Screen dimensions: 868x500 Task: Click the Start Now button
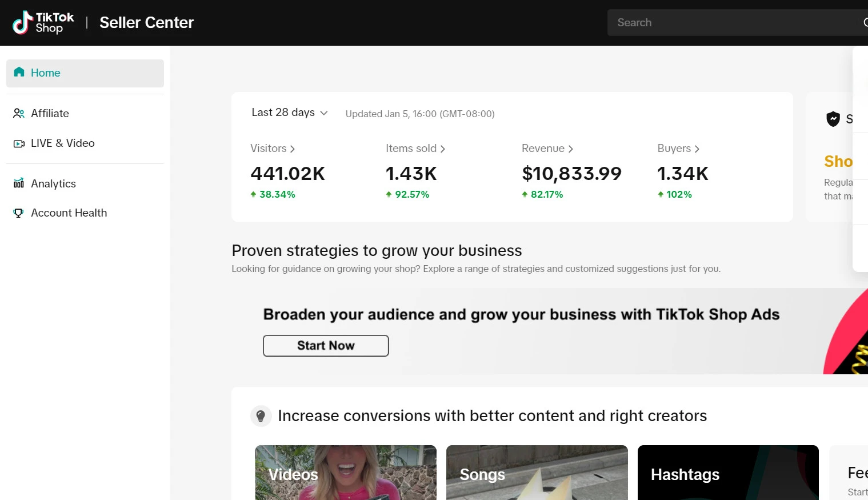pyautogui.click(x=326, y=346)
